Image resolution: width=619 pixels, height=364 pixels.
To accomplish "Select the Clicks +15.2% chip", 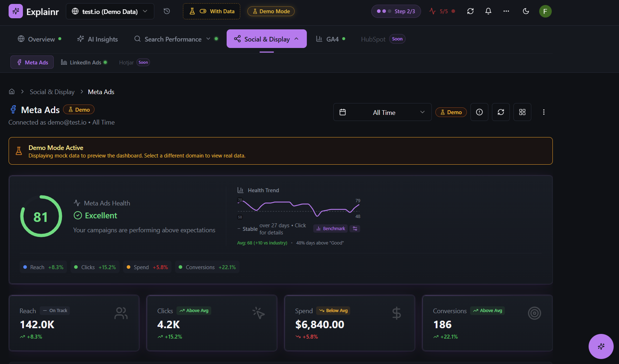I will 95,267.
